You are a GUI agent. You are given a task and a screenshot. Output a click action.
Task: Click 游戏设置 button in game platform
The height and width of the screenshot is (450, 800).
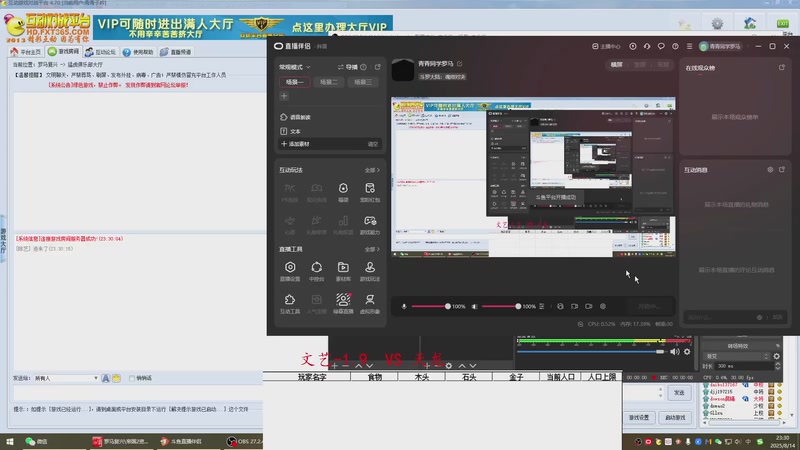(639, 417)
